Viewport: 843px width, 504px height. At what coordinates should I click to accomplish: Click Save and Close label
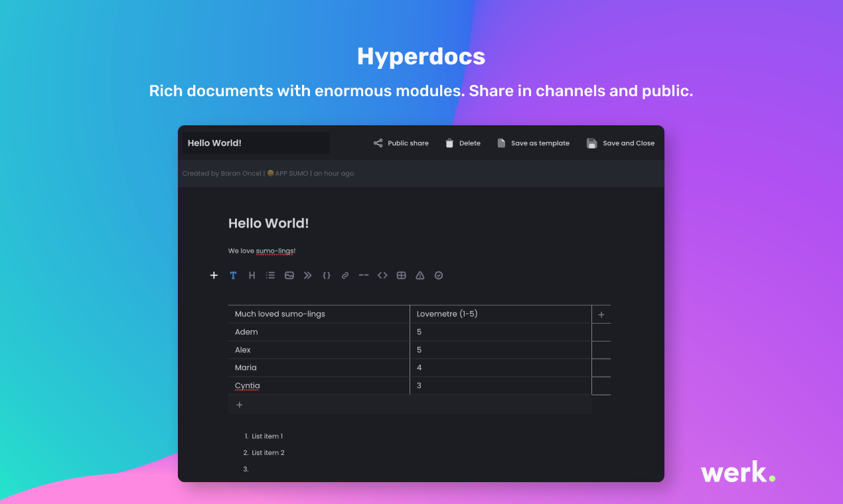629,143
